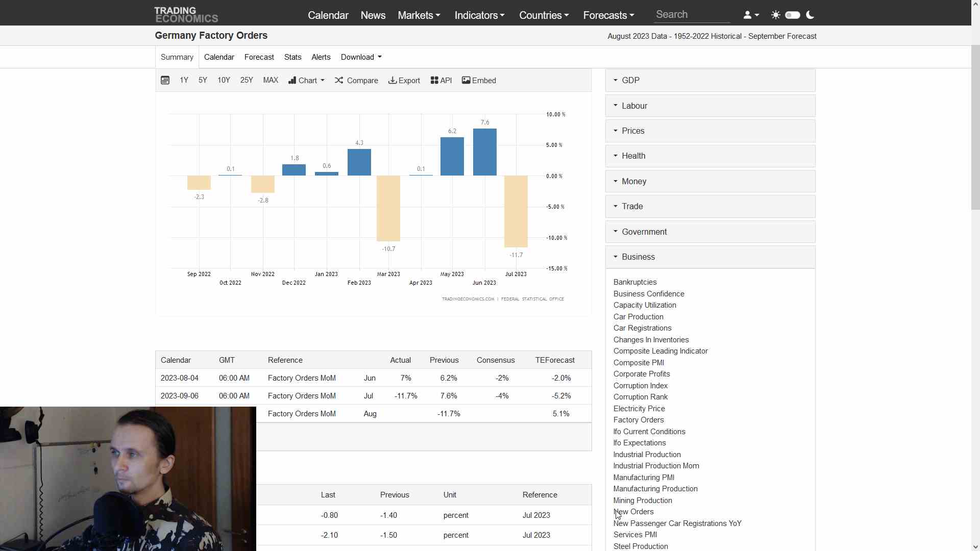Open the Download dropdown tab
Screen dimensions: 980x551
pyautogui.click(x=361, y=57)
